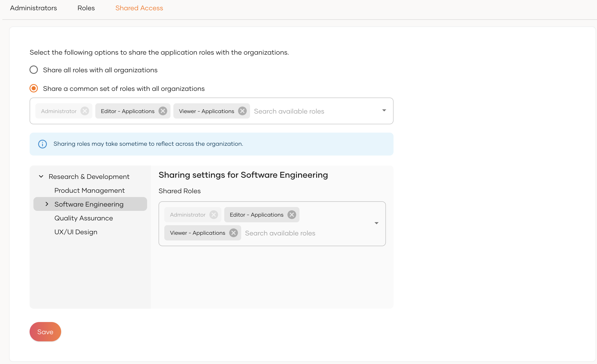Select Share a common set of roles option
Screen dimensions: 597x364
click(34, 88)
